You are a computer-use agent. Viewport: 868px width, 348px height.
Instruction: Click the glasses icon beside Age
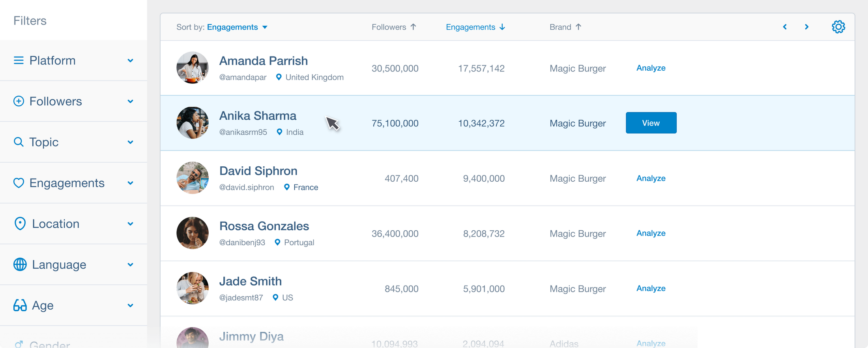coord(20,305)
